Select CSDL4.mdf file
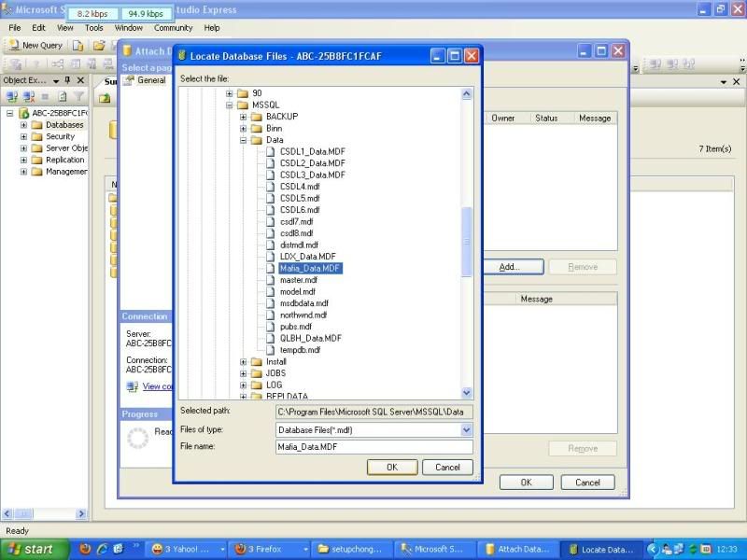Screen dimensions: 747x560 click(300, 187)
